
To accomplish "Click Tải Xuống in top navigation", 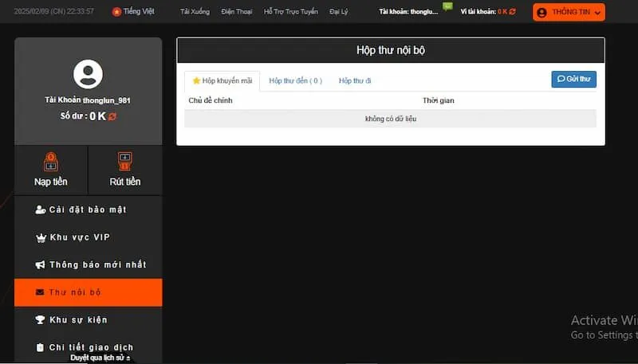I will click(195, 12).
